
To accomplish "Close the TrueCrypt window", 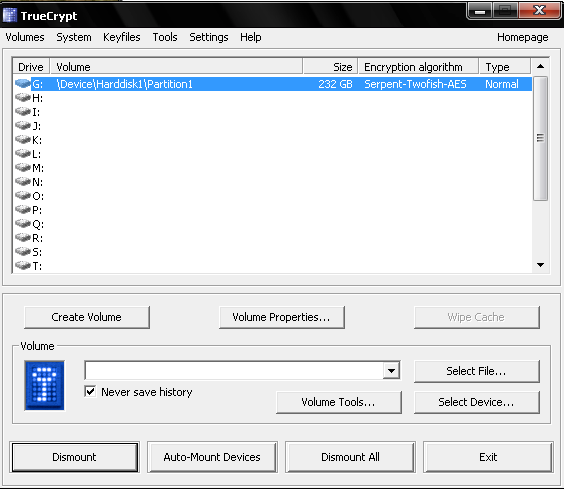I will coord(540,11).
